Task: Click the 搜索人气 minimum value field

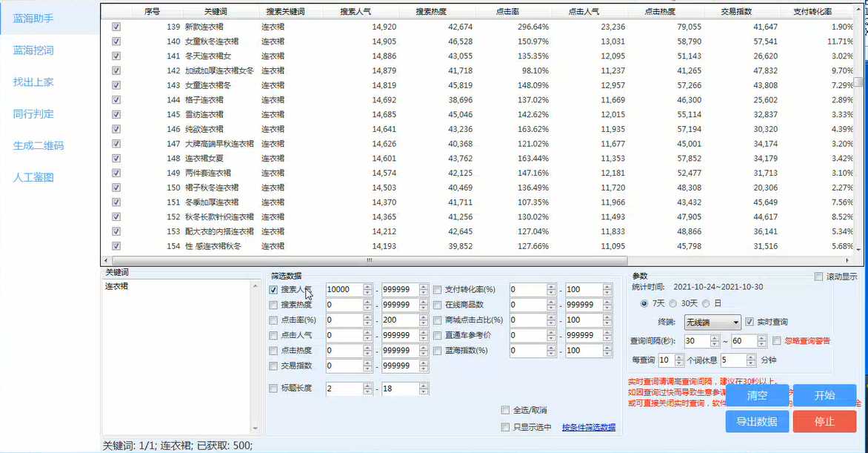Action: point(343,290)
